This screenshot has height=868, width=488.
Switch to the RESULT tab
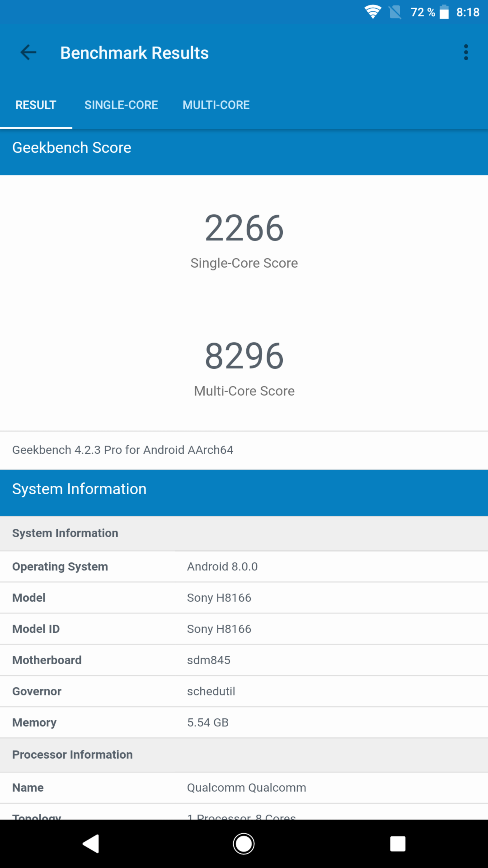pyautogui.click(x=36, y=105)
